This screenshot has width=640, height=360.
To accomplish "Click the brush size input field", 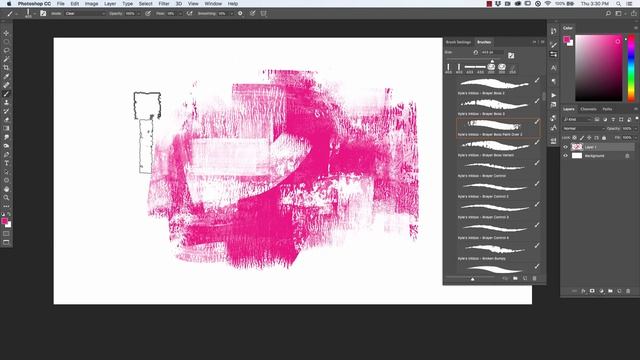I will click(492, 52).
